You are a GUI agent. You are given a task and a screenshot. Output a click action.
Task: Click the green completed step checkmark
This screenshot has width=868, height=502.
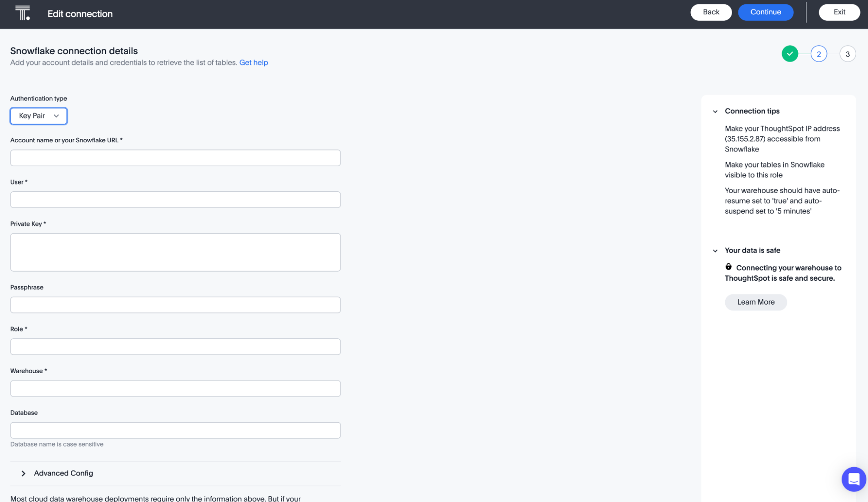(x=790, y=54)
